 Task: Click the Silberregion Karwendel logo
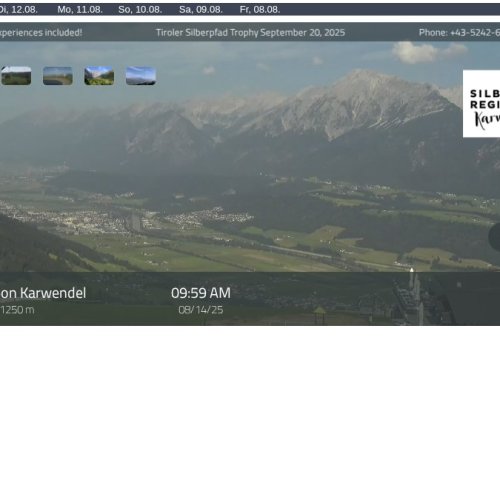tap(481, 104)
